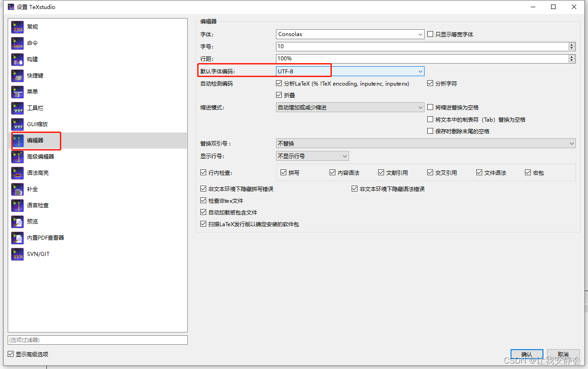Click the 常规 (General) TXS icon

pos(18,27)
